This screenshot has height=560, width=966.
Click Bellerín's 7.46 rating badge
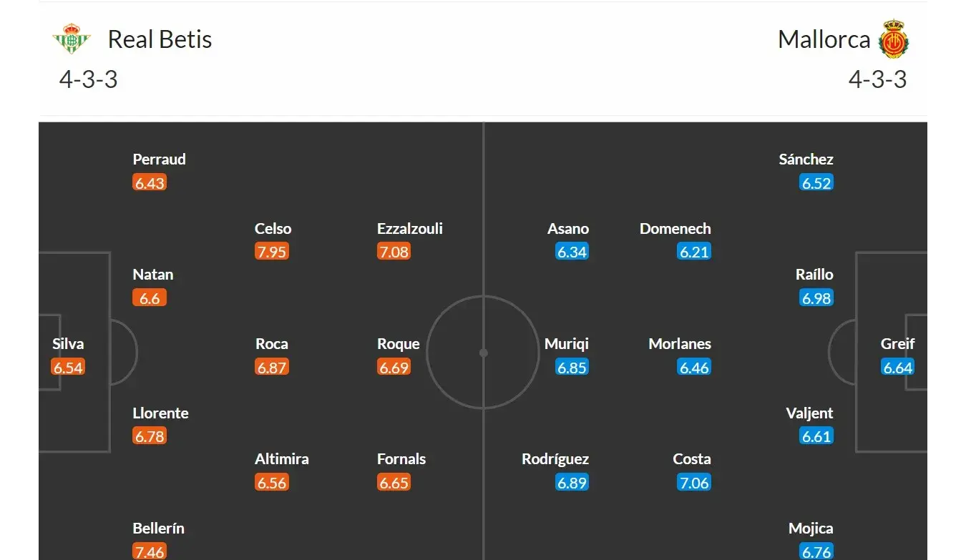click(x=150, y=551)
